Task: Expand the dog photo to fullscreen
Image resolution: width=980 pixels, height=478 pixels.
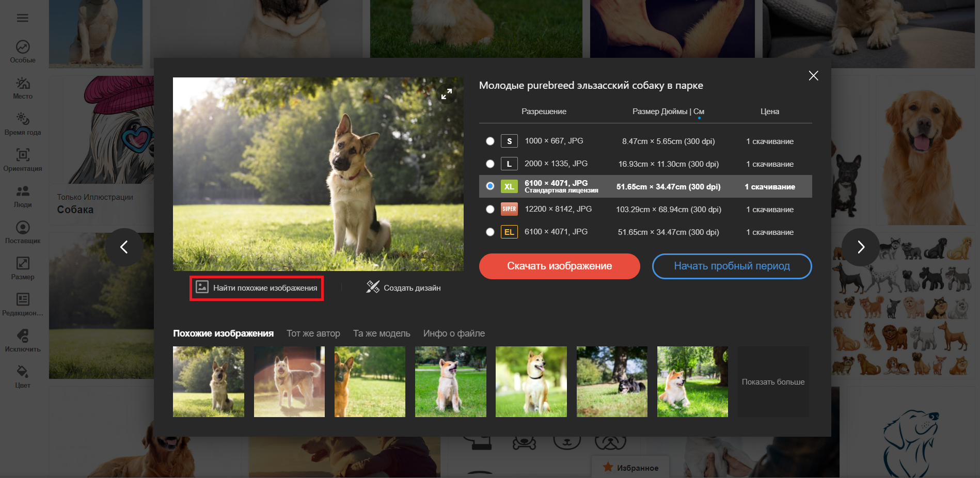Action: click(x=447, y=94)
